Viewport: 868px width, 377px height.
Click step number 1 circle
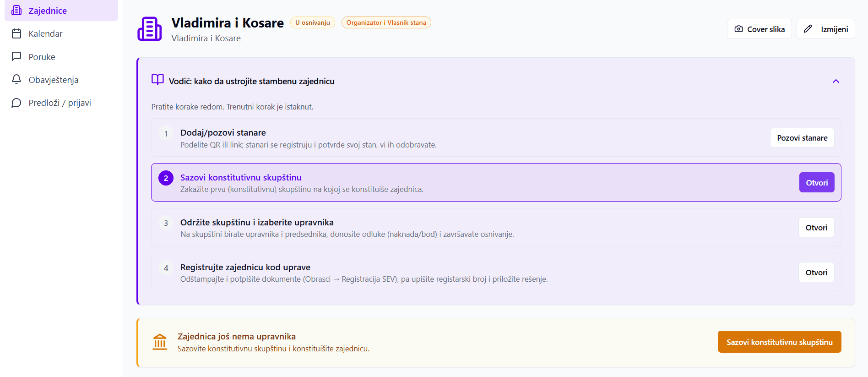166,133
